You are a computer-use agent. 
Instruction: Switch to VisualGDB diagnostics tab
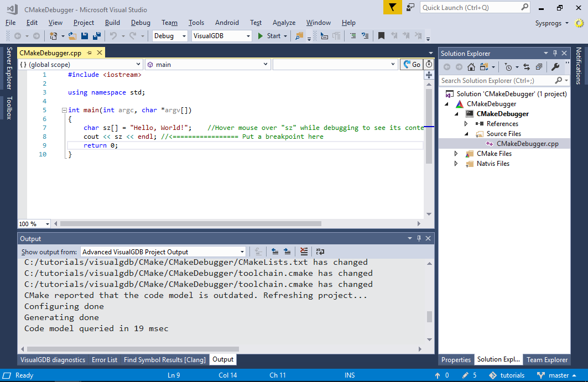(x=53, y=360)
